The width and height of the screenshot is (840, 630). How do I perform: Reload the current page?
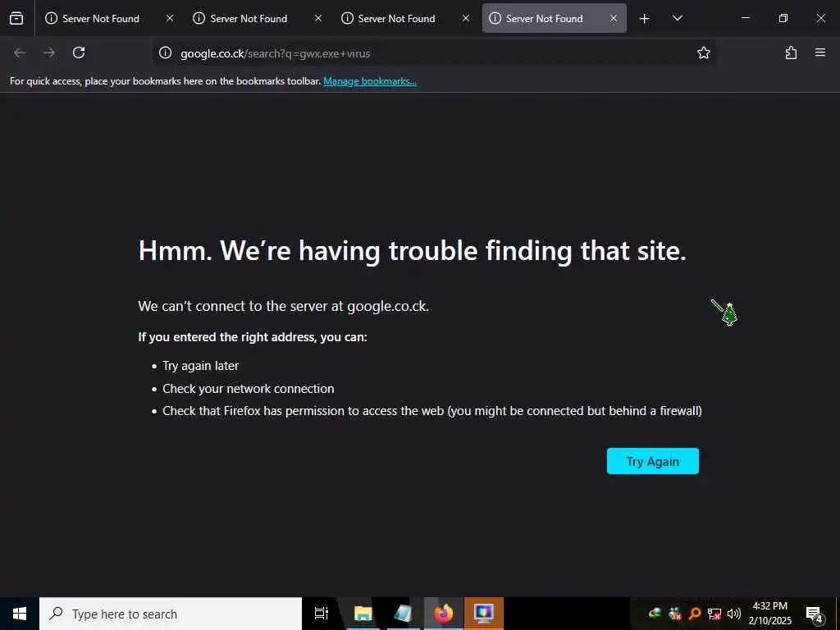(x=79, y=52)
